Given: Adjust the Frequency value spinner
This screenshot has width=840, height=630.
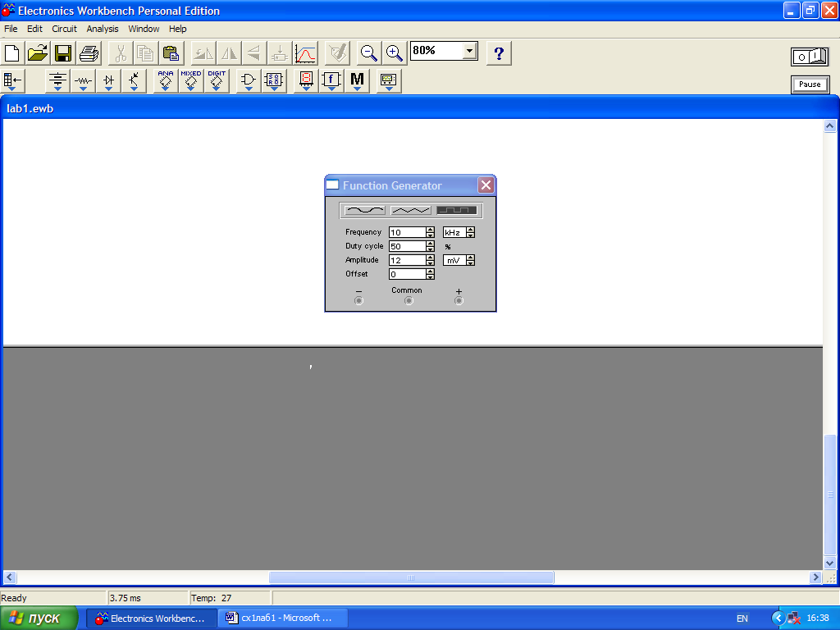Looking at the screenshot, I should tap(430, 232).
